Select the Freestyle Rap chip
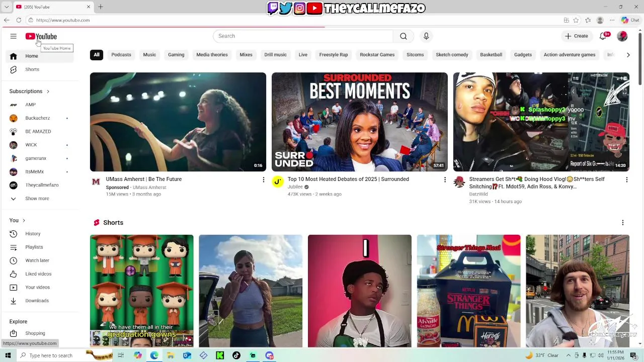Screen dimensions: 644x362 point(334,55)
